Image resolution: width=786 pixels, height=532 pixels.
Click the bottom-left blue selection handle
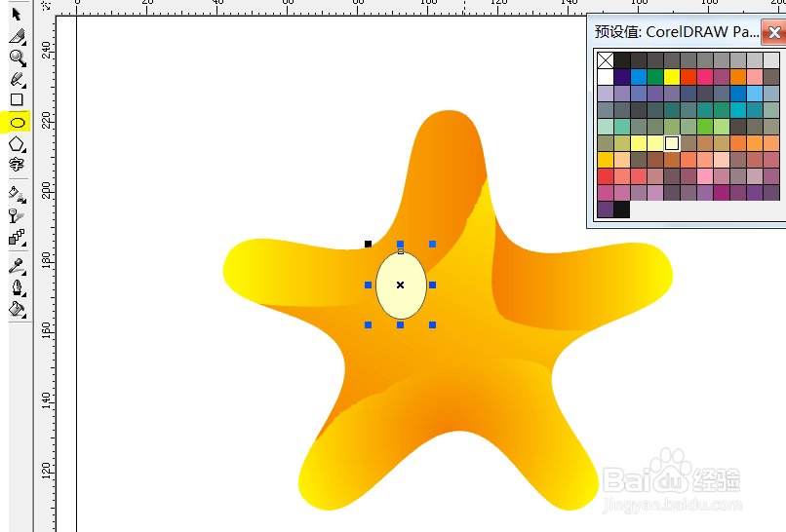(x=368, y=325)
